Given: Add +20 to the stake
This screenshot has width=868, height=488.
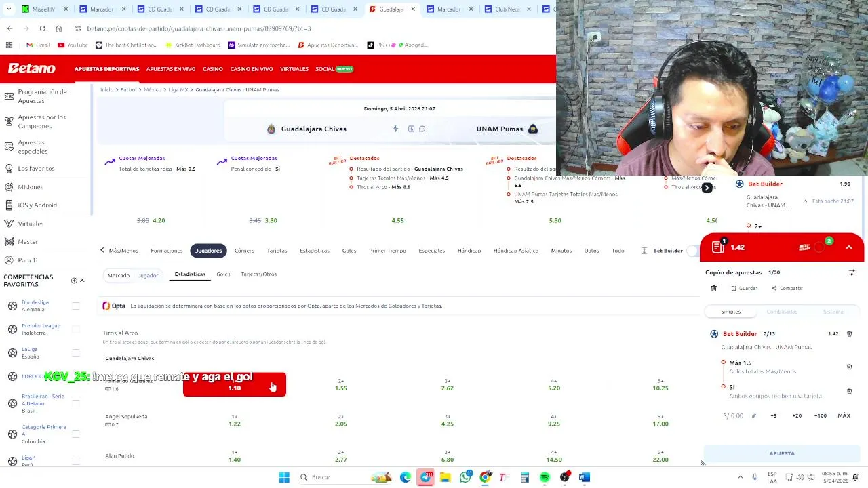Looking at the screenshot, I should [797, 415].
